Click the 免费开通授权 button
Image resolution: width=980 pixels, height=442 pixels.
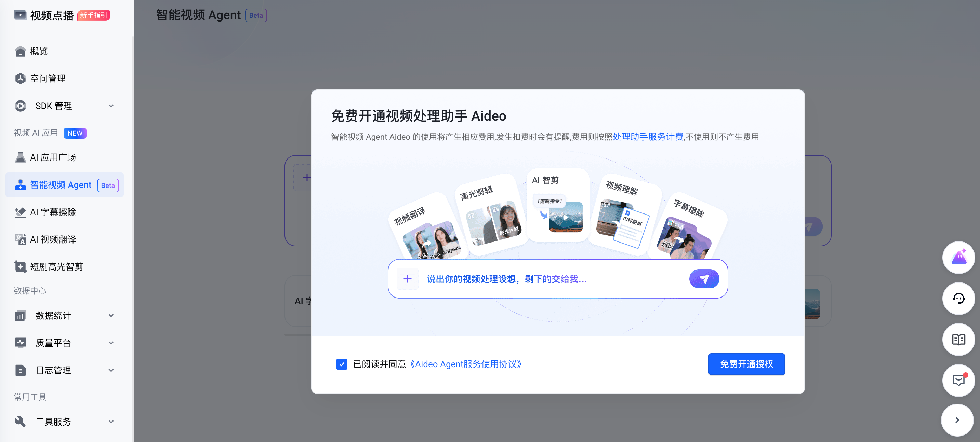(x=746, y=364)
